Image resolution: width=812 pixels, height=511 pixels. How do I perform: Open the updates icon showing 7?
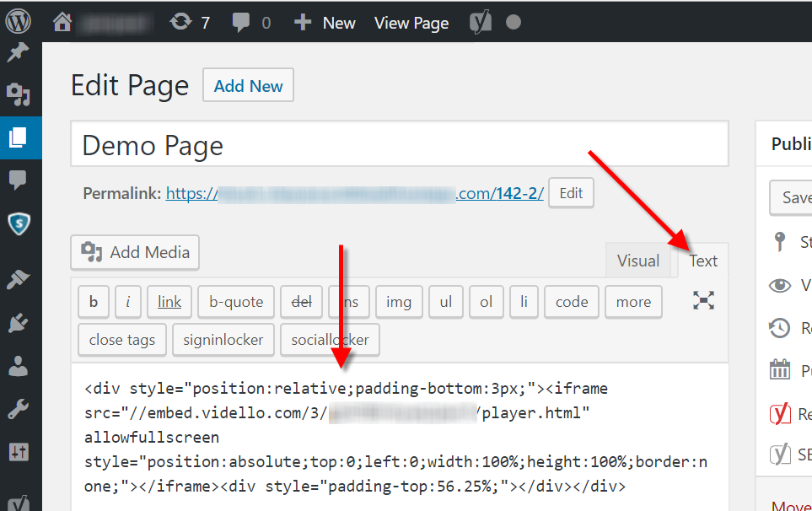point(190,22)
